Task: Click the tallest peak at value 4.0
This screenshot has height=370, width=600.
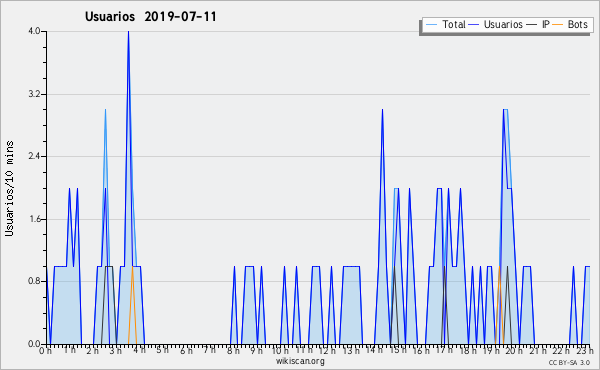Action: tap(128, 32)
